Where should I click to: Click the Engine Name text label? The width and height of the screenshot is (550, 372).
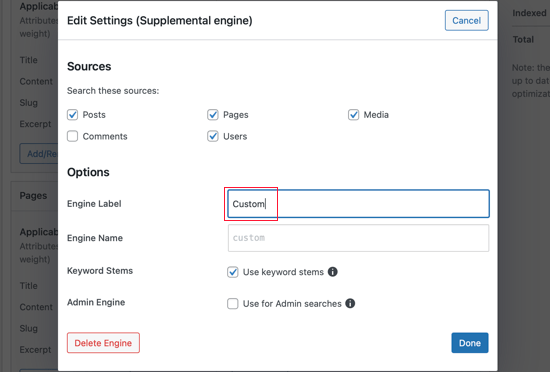tap(95, 238)
